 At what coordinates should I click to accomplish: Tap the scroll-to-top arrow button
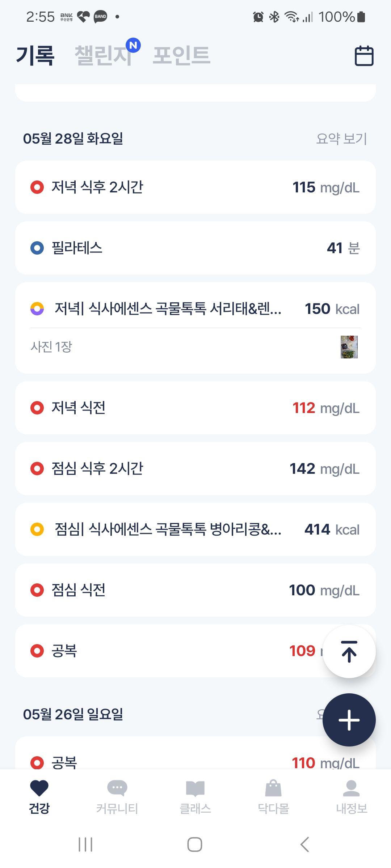[349, 651]
